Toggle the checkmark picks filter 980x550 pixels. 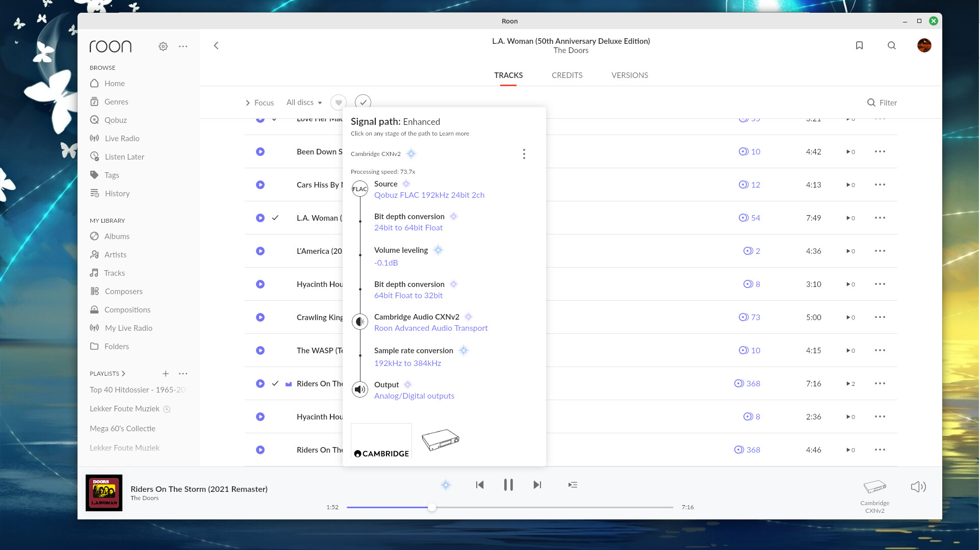(x=363, y=102)
